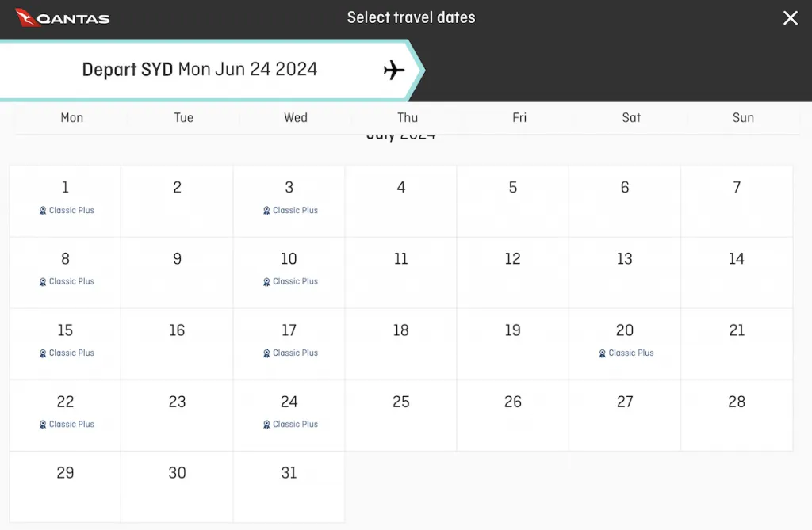Select July 8 as travel date
Viewport: 812px width, 530px height.
click(65, 273)
